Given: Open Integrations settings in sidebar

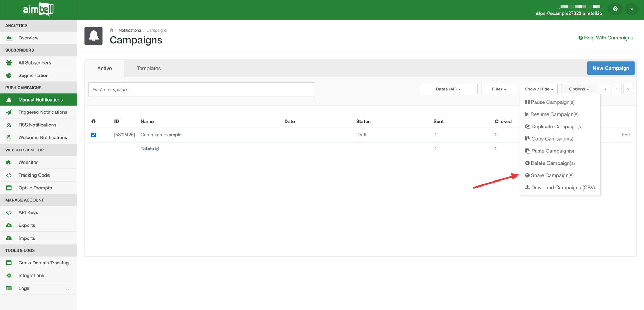Looking at the screenshot, I should (x=31, y=276).
